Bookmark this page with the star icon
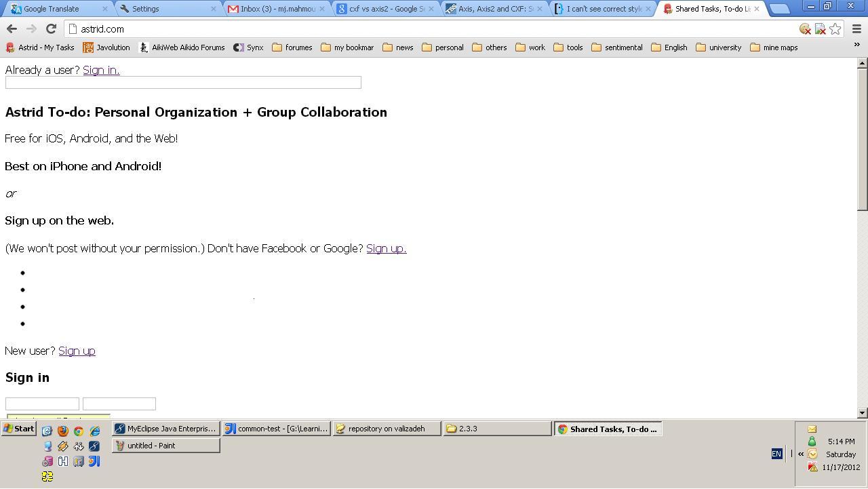The height and width of the screenshot is (489, 868). 835,29
